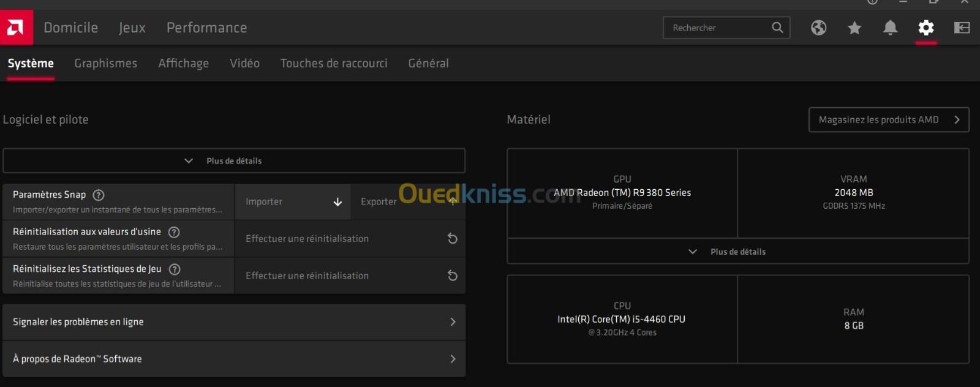980x387 pixels.
Task: Click help icon beside Paramètres Snap
Action: [x=99, y=195]
